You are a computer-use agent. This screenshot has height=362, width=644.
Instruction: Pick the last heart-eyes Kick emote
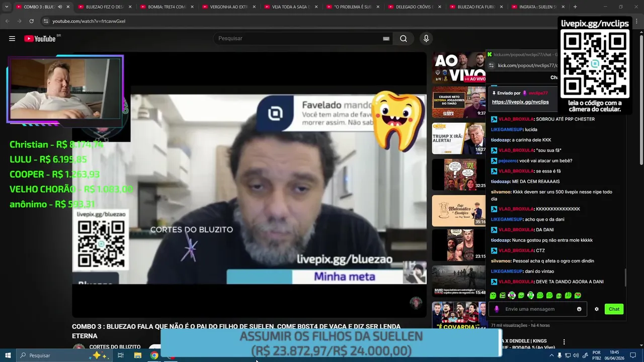(x=578, y=296)
